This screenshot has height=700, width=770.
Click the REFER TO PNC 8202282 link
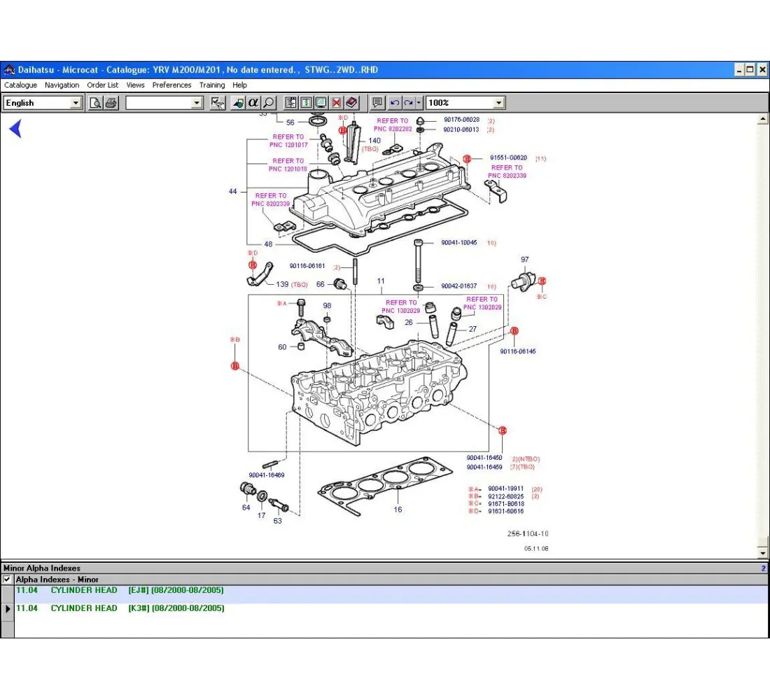[x=393, y=125]
